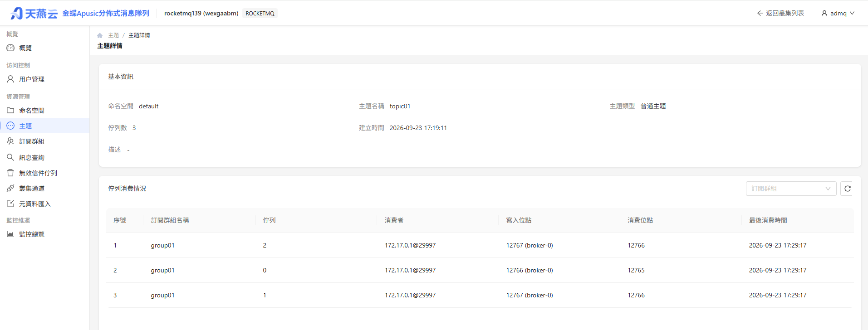Viewport: 868px width, 330px height.
Task: Click the 監控總覽 chart icon
Action: click(10, 234)
